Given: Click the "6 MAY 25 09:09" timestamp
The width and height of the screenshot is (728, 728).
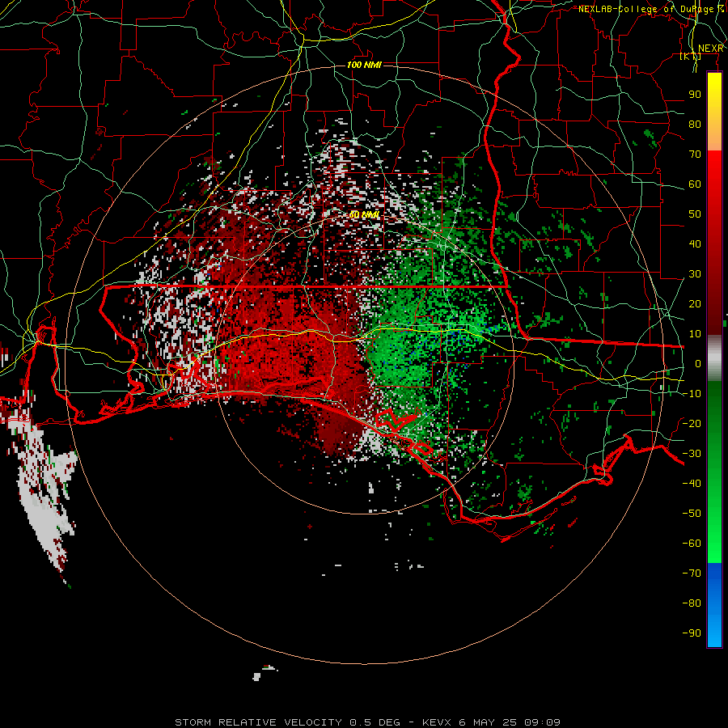Looking at the screenshot, I should click(510, 722).
